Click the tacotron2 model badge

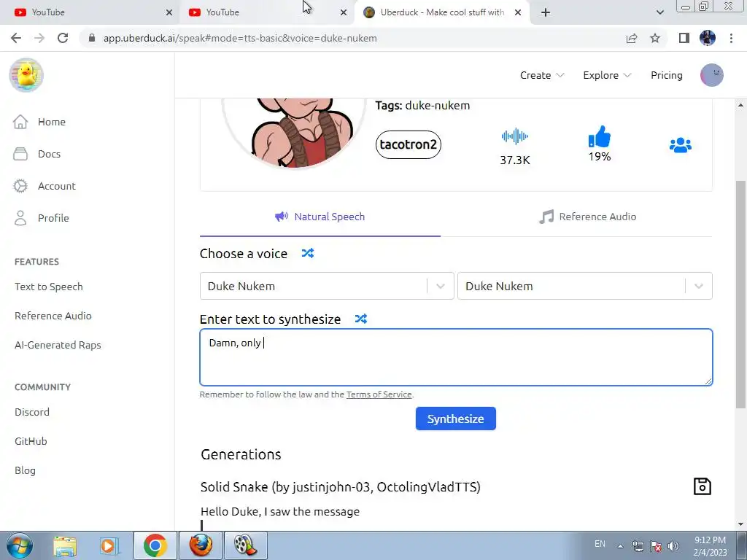tap(409, 144)
